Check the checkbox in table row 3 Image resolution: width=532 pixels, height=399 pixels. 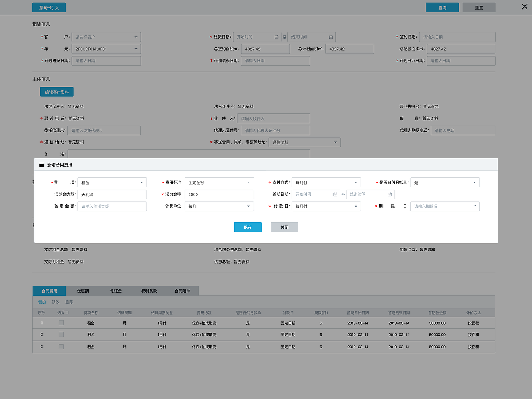pos(61,347)
